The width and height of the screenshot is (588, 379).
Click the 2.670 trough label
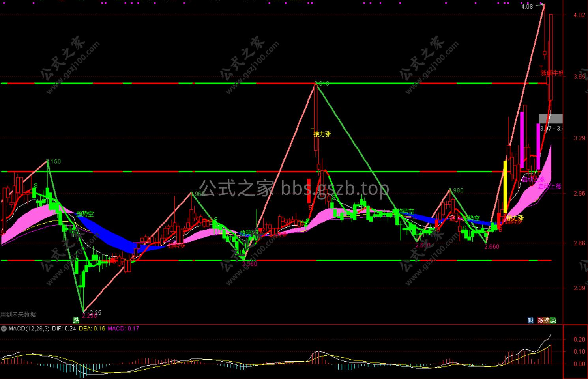pos(423,245)
